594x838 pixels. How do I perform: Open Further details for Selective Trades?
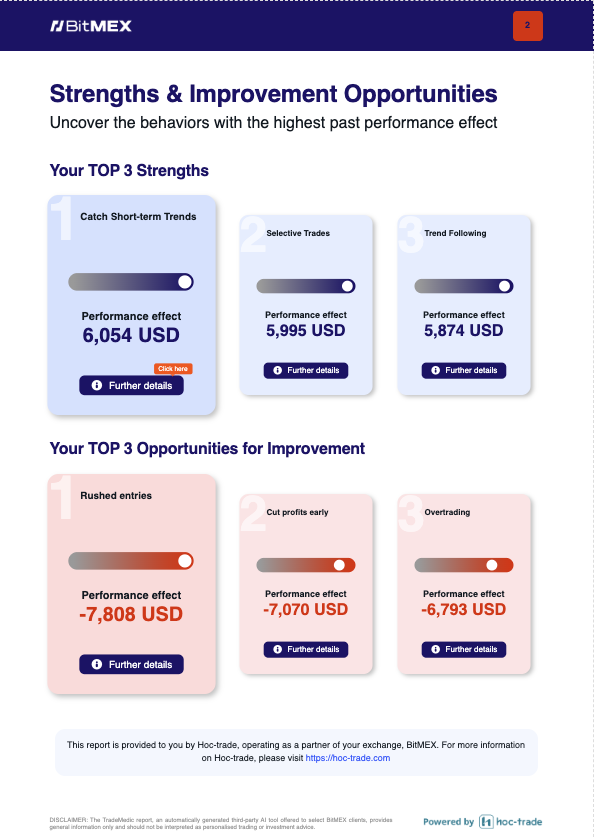[x=306, y=370]
